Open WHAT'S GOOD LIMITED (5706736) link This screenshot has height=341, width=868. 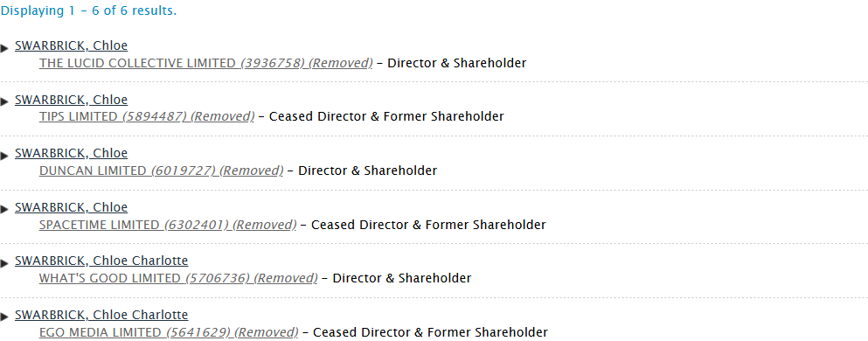178,278
